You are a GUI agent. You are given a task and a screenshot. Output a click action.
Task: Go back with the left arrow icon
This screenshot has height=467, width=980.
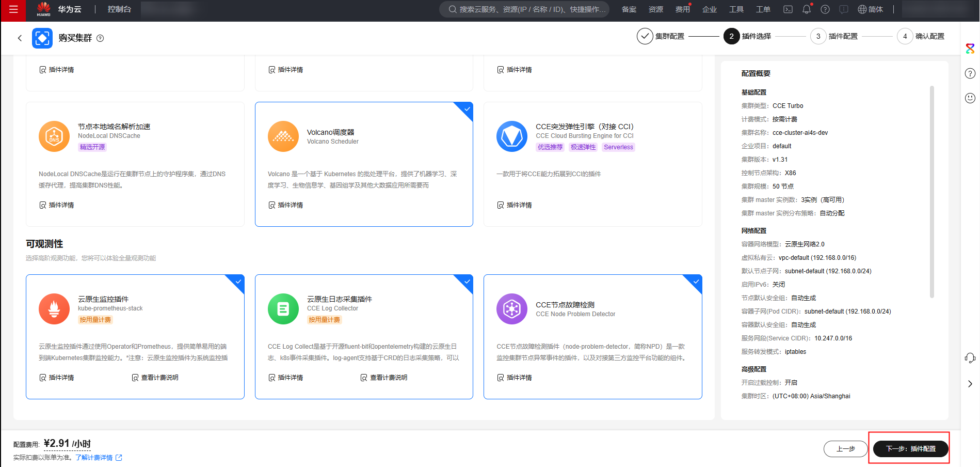[x=20, y=38]
